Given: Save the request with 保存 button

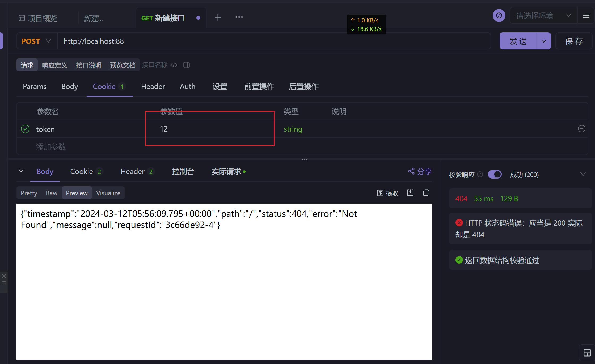Looking at the screenshot, I should pyautogui.click(x=574, y=41).
